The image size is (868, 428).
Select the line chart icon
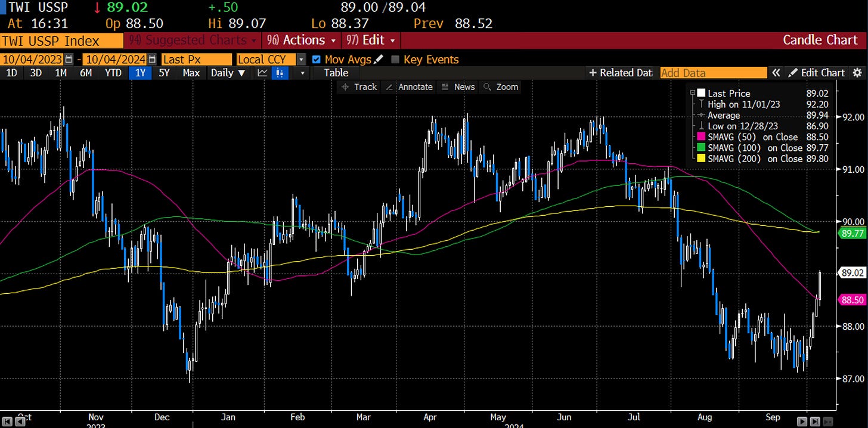coord(262,73)
